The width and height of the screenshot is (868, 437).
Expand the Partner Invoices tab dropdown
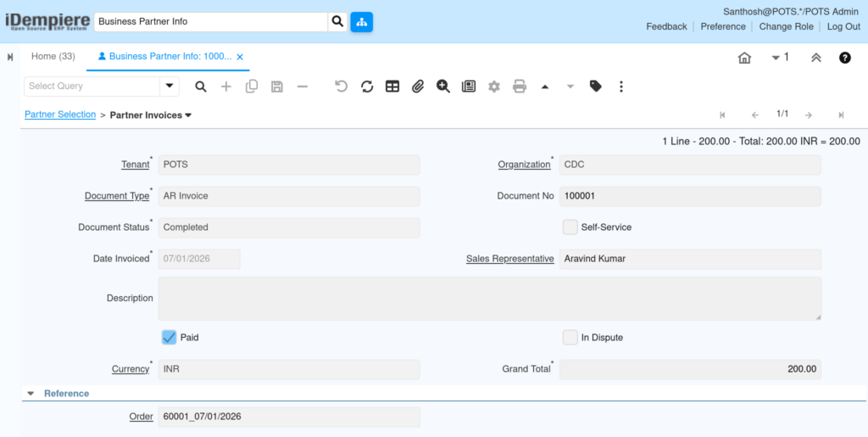pos(188,115)
